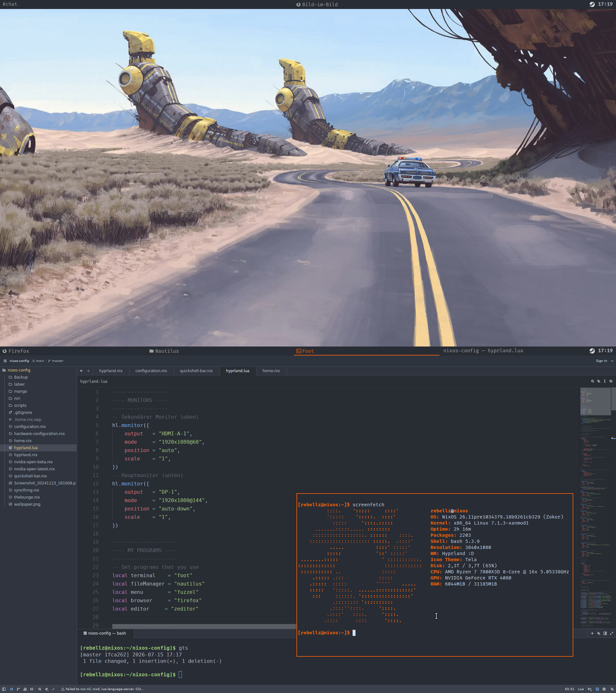Open home.nix in the project tree
Viewport: 616px width, 693px height.
tap(38, 441)
